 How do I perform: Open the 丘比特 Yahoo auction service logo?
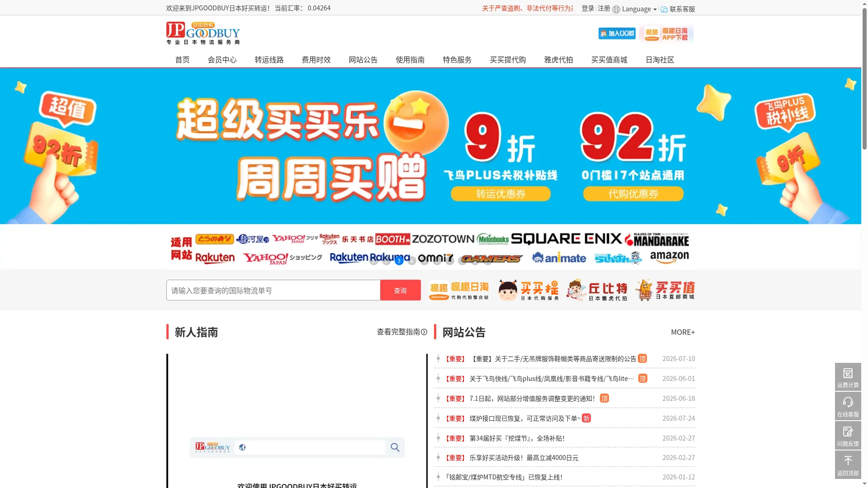pyautogui.click(x=597, y=290)
